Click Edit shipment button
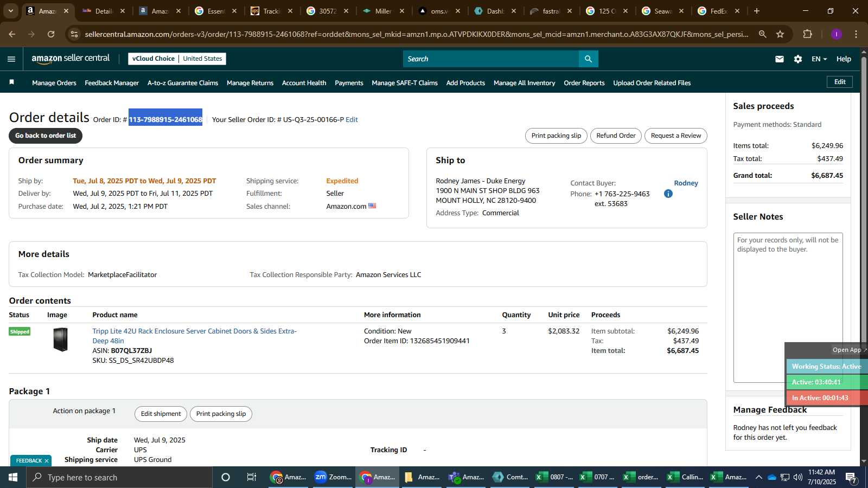Viewport: 868px width, 488px height. coord(161,414)
